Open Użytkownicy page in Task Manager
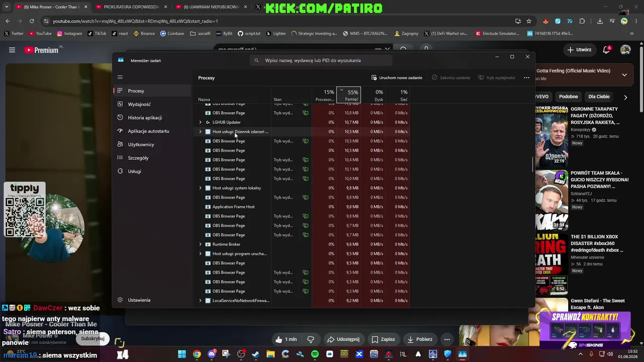Image resolution: width=644 pixels, height=362 pixels. (152, 144)
